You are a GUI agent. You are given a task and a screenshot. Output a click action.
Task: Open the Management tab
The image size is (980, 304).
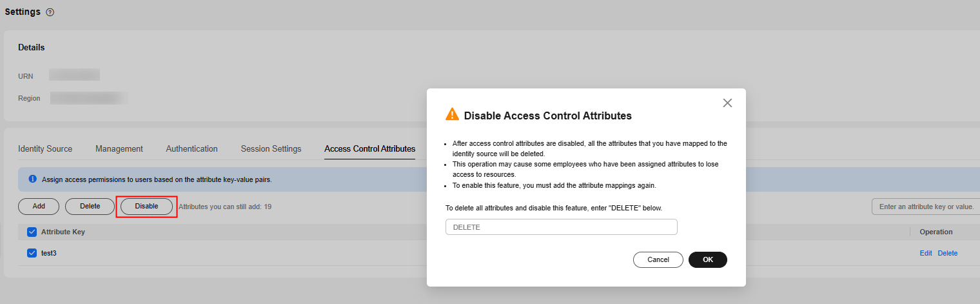pos(119,148)
